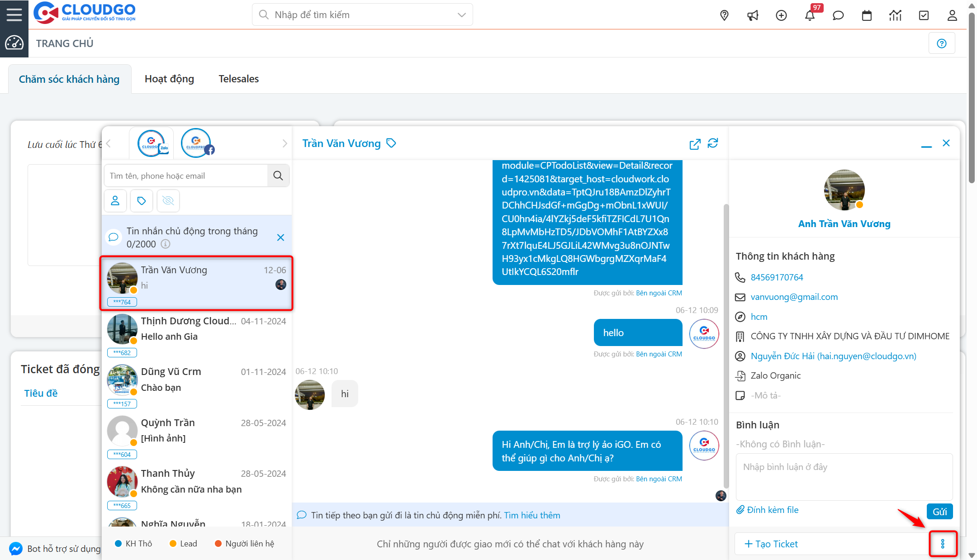Open the vanvuong@gmail.com email link
Image resolution: width=977 pixels, height=560 pixels.
(794, 297)
